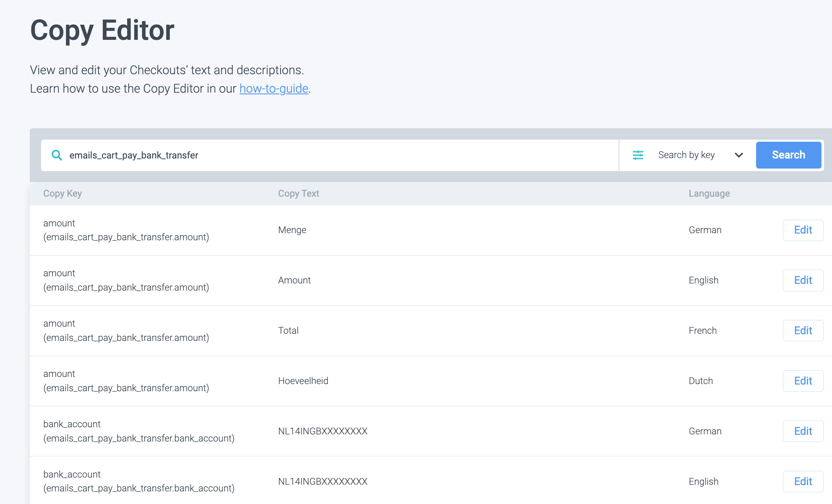
Task: Click the Copy Text column header
Action: pyautogui.click(x=298, y=193)
